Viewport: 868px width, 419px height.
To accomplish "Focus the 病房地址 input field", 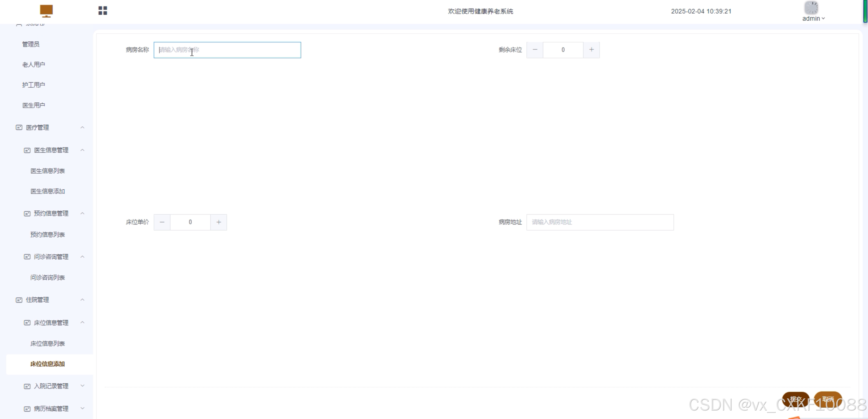I will click(x=600, y=222).
